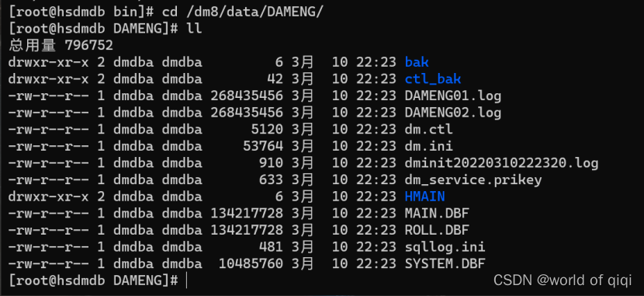Click the dm.ini file name
The height and width of the screenshot is (296, 644).
[428, 146]
